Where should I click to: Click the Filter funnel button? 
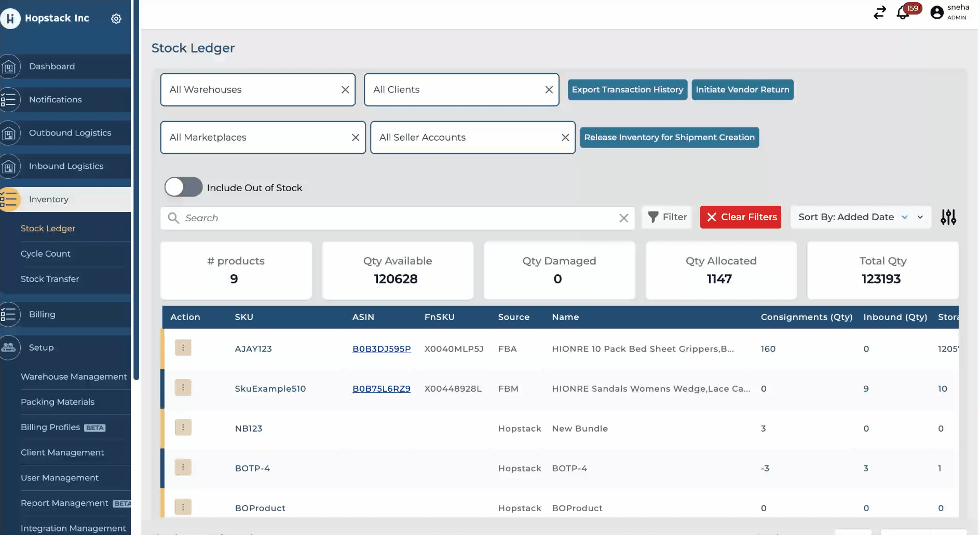coord(667,217)
